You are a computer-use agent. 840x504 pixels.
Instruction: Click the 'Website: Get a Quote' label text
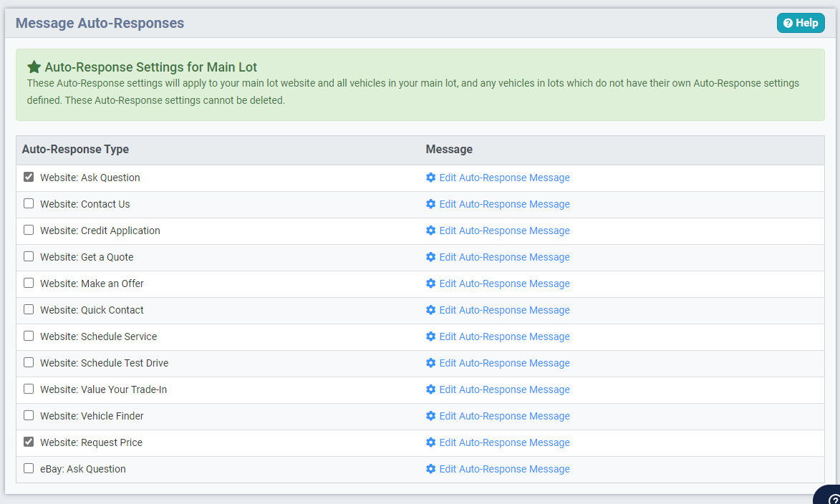[x=87, y=257]
